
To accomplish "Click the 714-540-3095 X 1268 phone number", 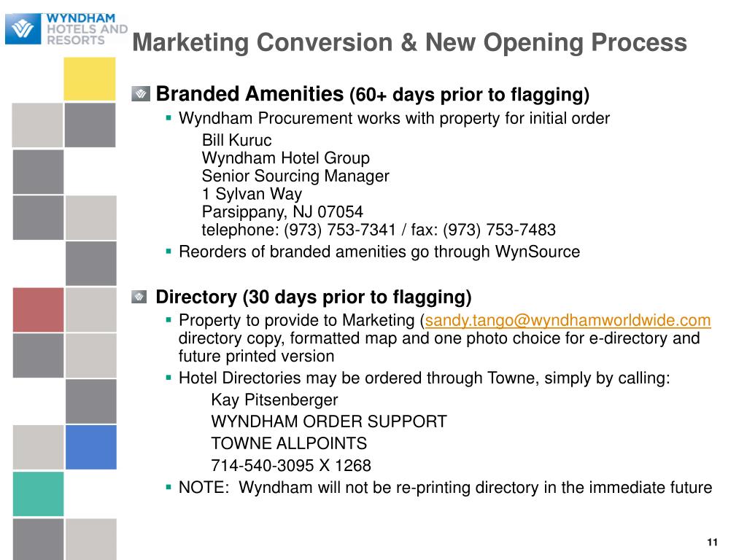I will 291,465.
